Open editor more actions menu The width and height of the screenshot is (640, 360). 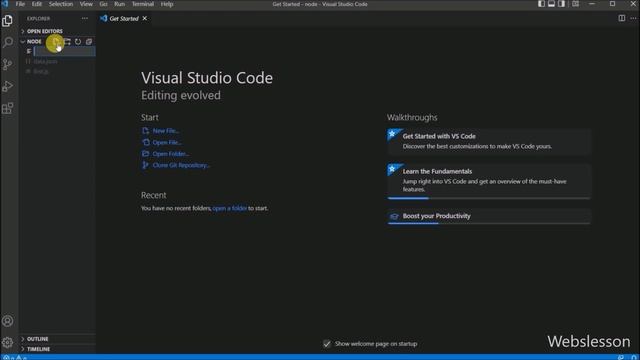pyautogui.click(x=633, y=18)
